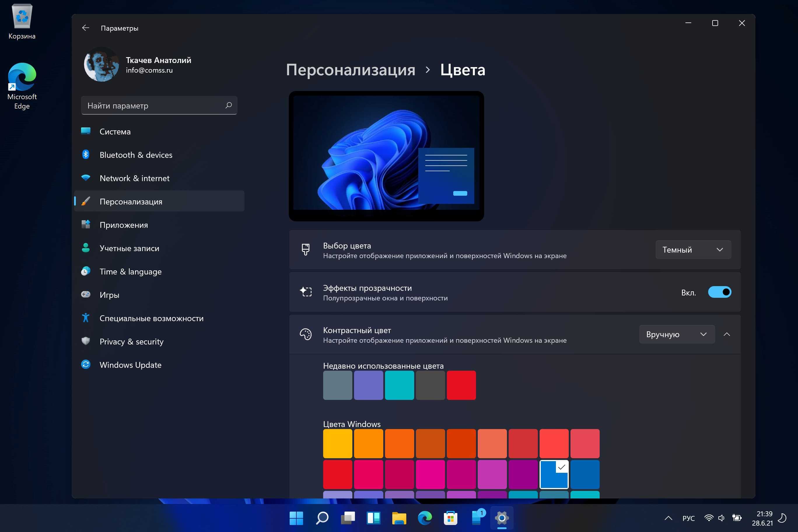Image resolution: width=798 pixels, height=532 pixels.
Task: Click the red color swatch in Windows colors
Action: coord(337,472)
